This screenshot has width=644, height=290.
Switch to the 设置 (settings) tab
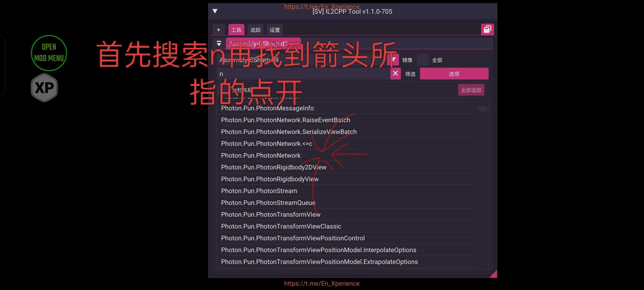coord(275,30)
